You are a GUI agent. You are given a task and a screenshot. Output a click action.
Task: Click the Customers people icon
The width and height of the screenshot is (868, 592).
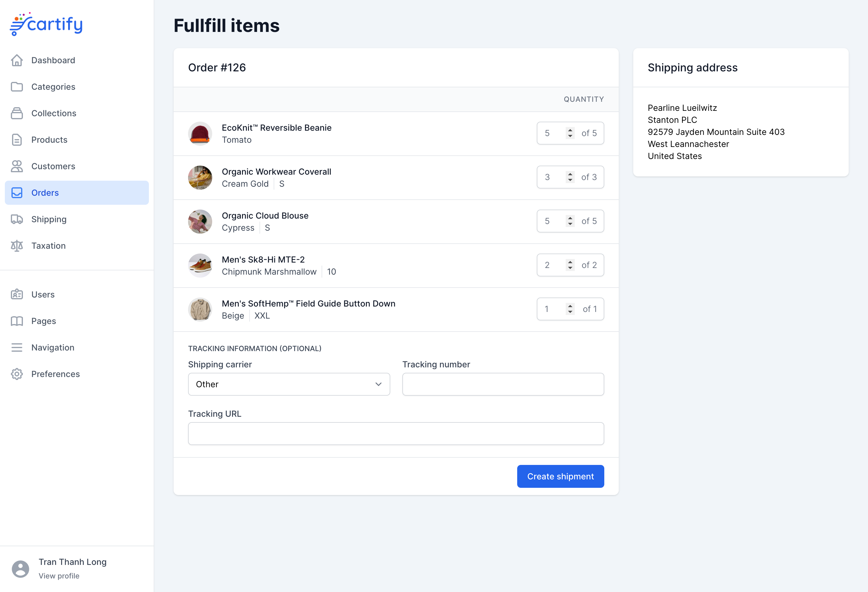[17, 166]
